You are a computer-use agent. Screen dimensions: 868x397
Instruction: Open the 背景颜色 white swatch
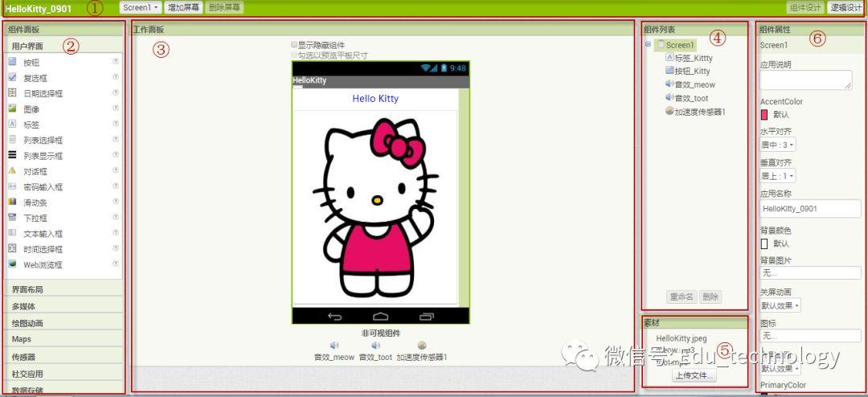click(764, 244)
